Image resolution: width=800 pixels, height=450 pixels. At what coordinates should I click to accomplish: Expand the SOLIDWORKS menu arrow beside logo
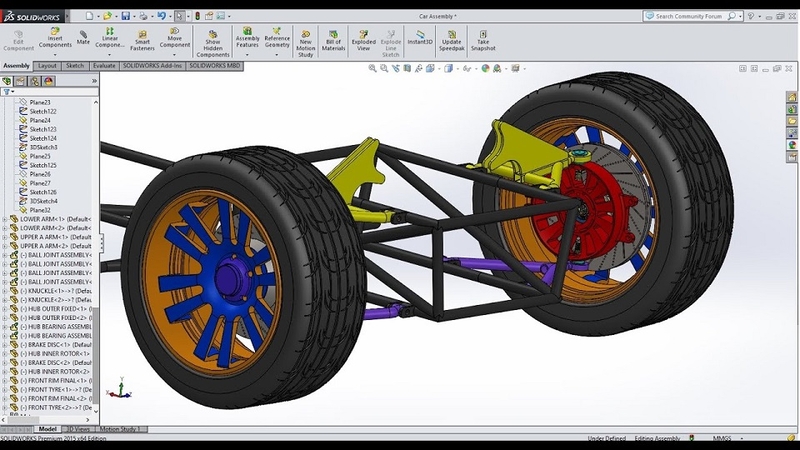[x=67, y=17]
